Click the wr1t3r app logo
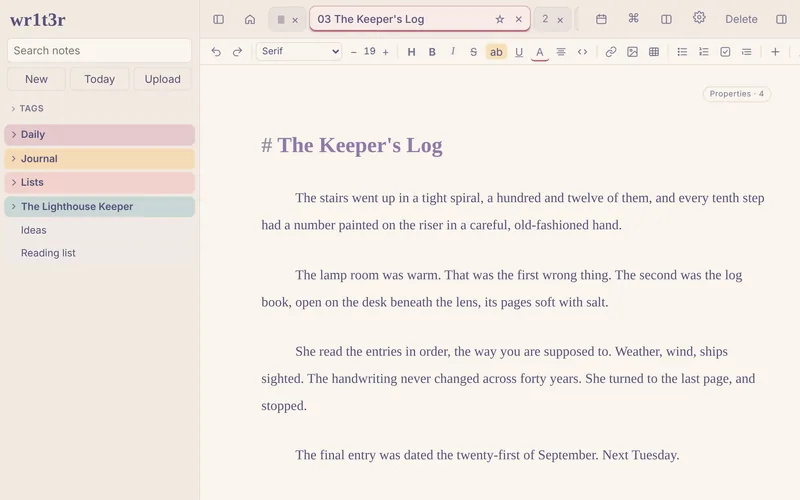 click(x=38, y=19)
